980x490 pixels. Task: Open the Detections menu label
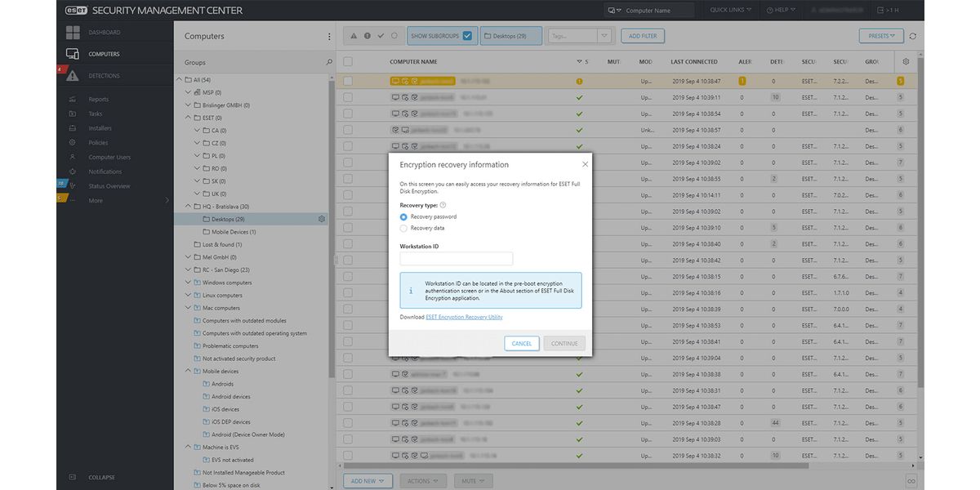coord(104,76)
